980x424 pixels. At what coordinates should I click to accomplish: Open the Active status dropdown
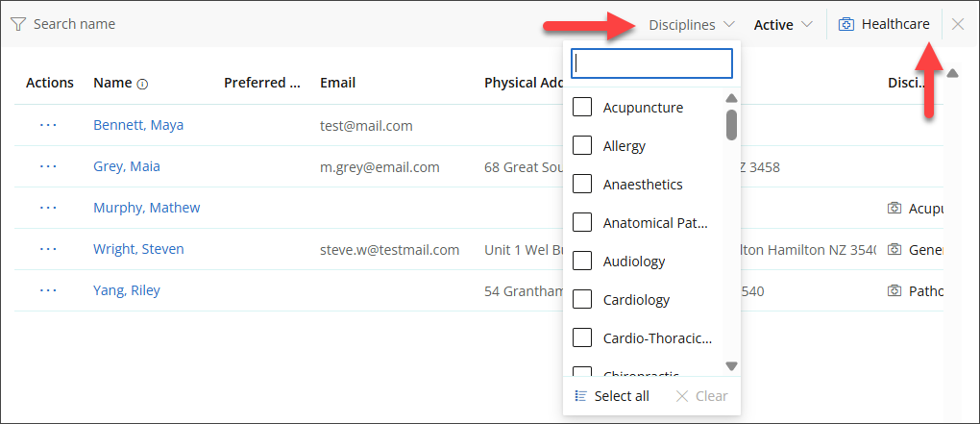click(x=783, y=25)
